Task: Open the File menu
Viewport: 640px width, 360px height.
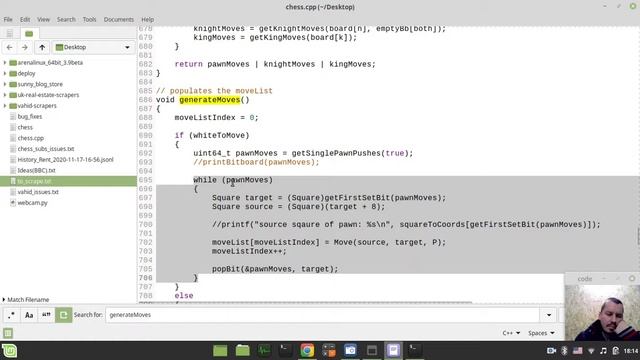Action: (x=8, y=19)
